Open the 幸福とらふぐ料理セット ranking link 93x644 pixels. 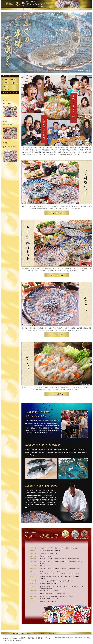(9, 124)
